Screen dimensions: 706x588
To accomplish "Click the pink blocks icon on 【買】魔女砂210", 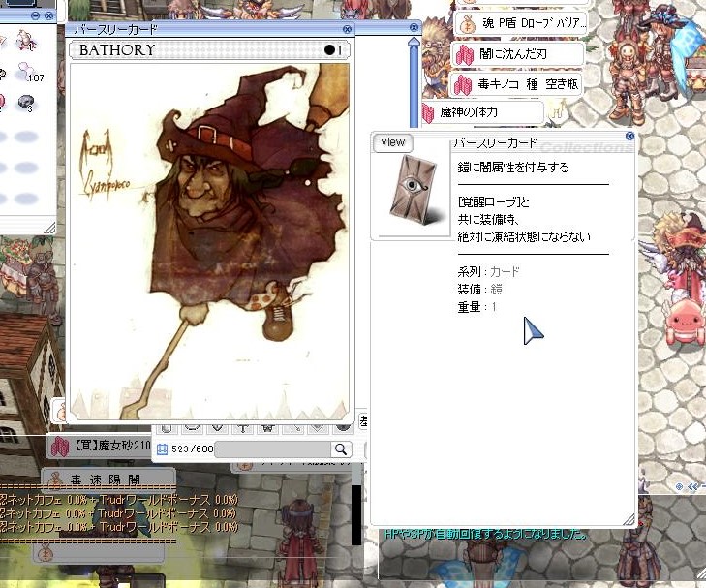I will click(59, 447).
